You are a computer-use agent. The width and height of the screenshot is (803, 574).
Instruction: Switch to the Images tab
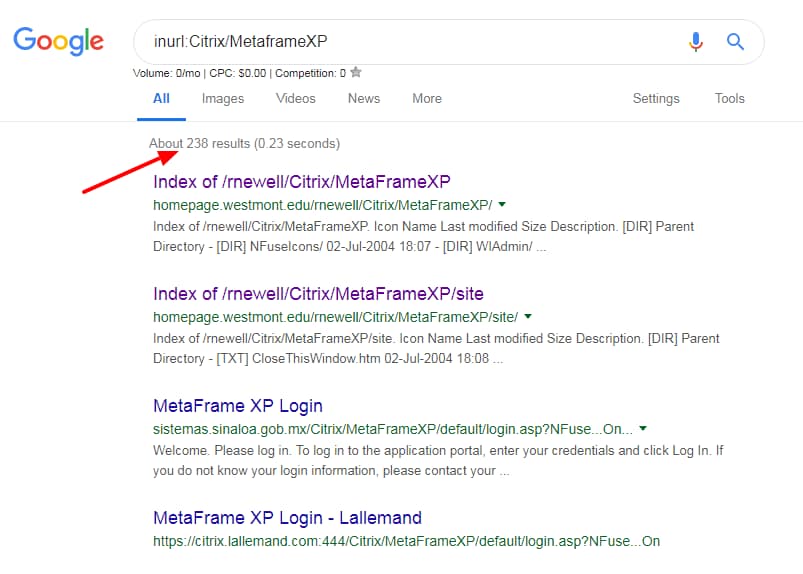click(x=223, y=98)
